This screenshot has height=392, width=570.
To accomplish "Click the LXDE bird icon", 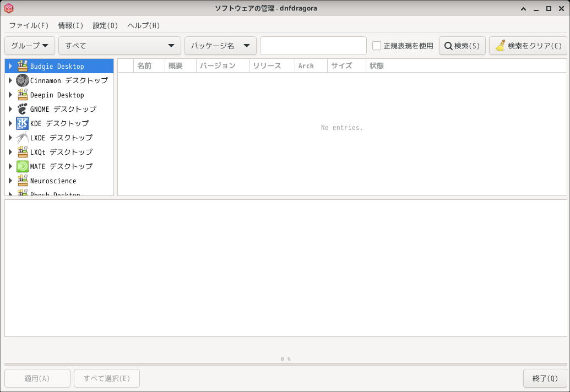I will point(23,138).
